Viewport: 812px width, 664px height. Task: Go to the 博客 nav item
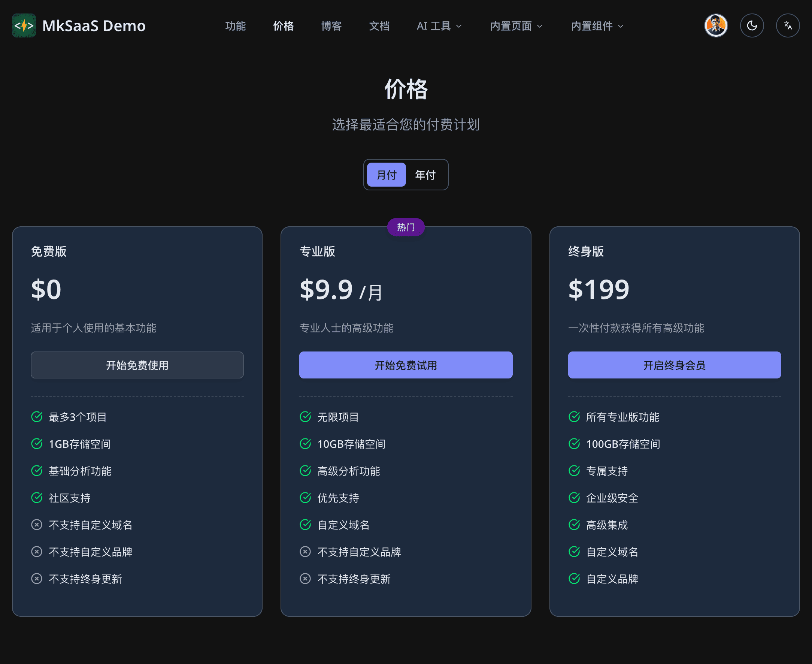pyautogui.click(x=331, y=26)
